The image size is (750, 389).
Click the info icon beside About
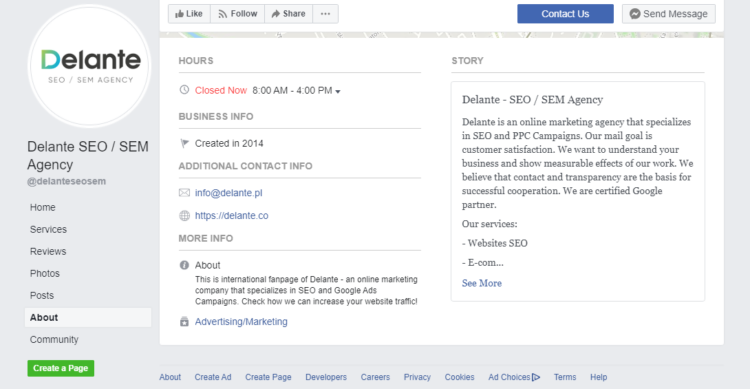click(x=184, y=265)
